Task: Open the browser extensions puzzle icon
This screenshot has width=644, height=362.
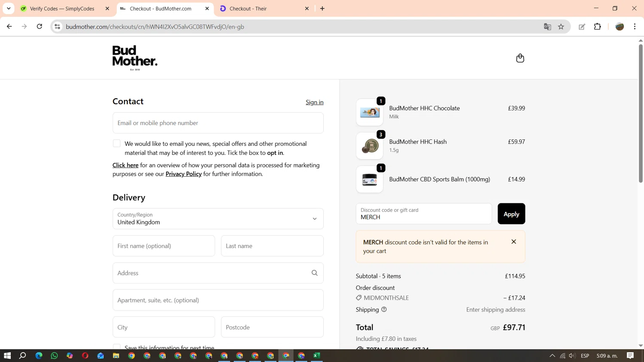Action: pos(597,27)
